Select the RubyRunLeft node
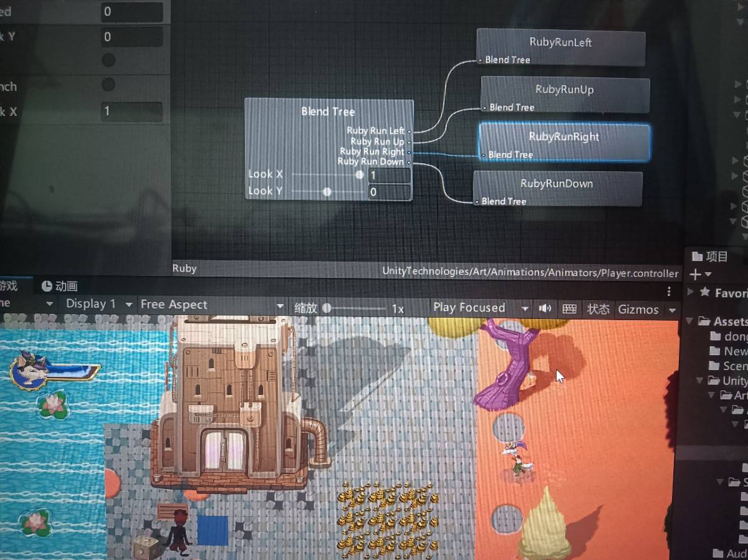Image resolution: width=748 pixels, height=560 pixels. pos(560,47)
